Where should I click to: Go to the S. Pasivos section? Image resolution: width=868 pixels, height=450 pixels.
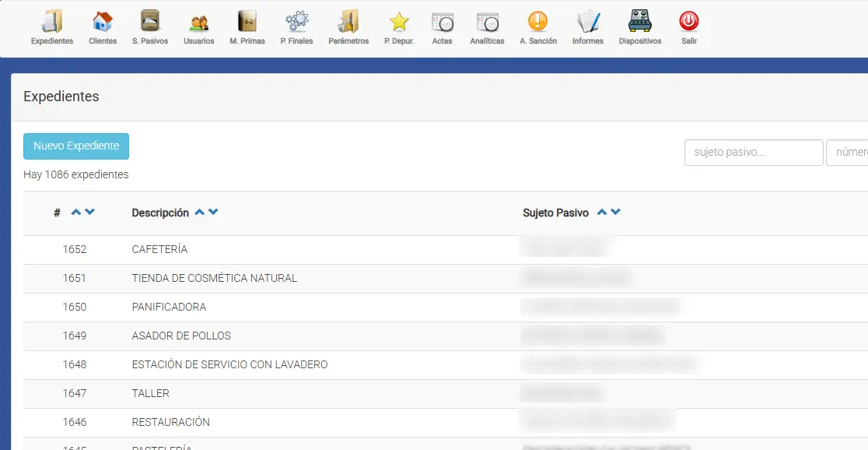pos(150,23)
